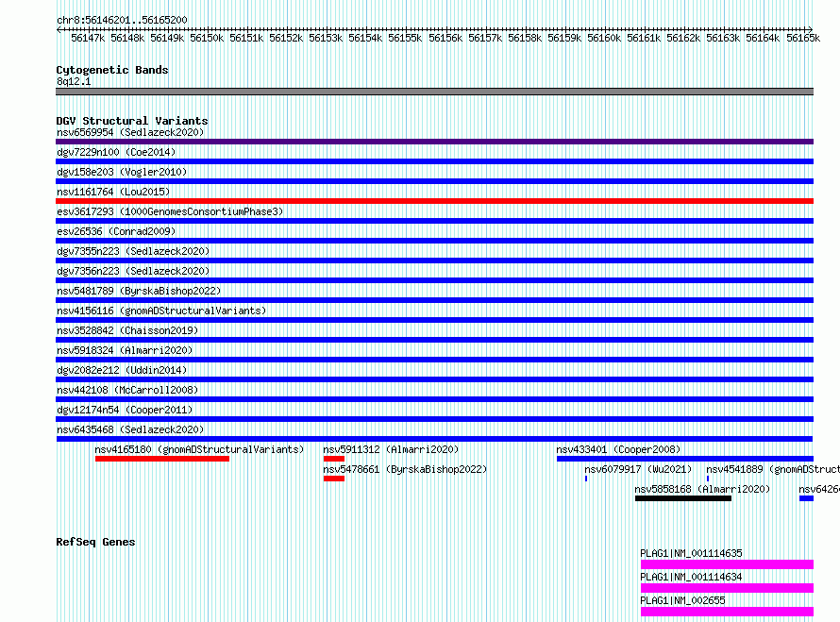The width and height of the screenshot is (840, 622).
Task: Click the blue bar of nsv442108 (McCarroll2008)
Action: (x=434, y=399)
